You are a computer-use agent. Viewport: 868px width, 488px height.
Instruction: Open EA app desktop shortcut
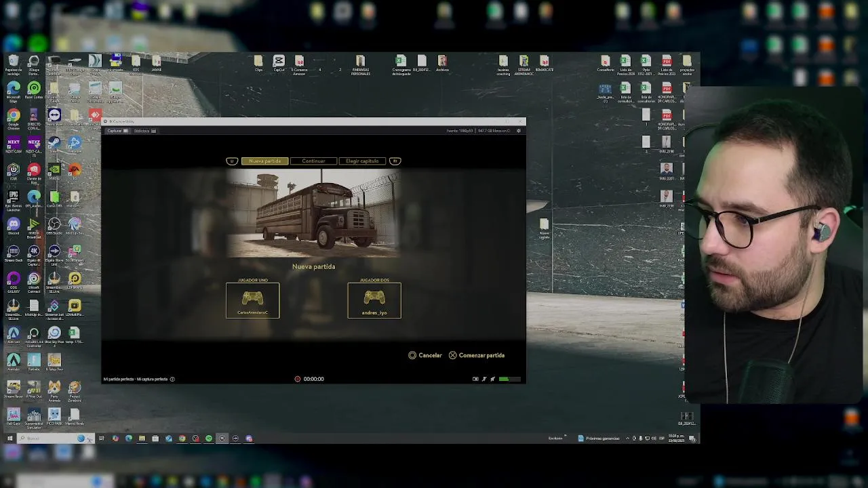point(75,172)
